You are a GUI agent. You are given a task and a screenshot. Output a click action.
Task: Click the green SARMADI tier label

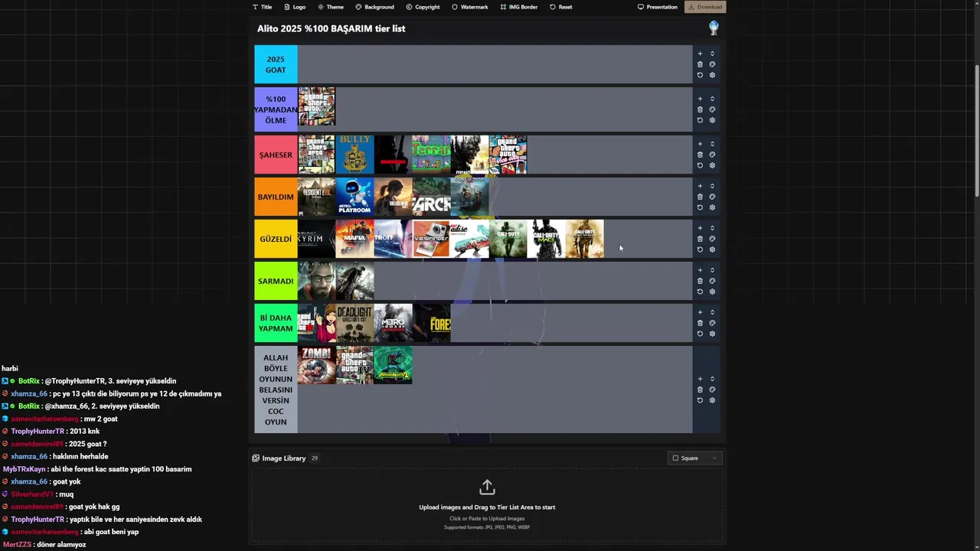[x=276, y=281]
